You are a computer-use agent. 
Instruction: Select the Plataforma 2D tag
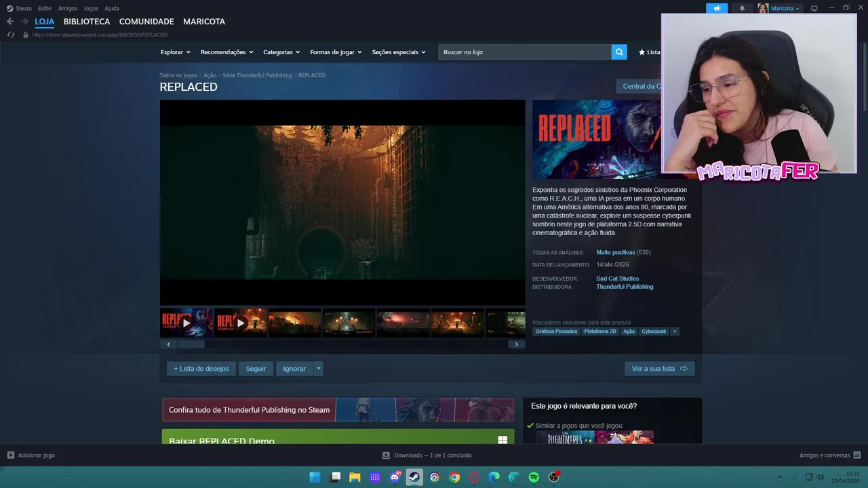pyautogui.click(x=600, y=331)
